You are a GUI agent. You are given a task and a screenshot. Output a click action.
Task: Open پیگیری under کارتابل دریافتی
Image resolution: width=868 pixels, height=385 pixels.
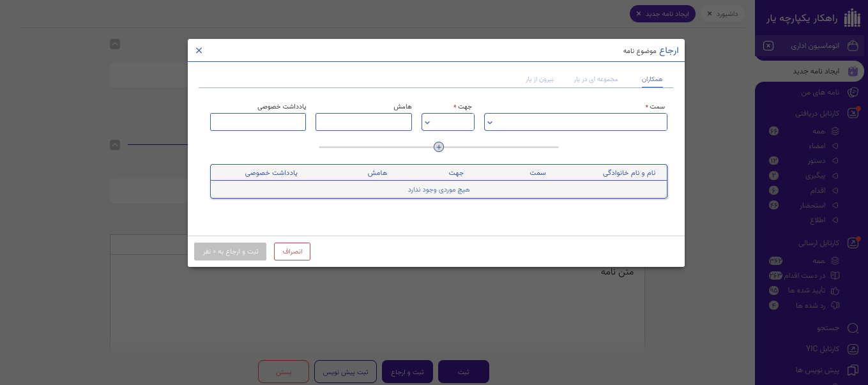point(814,175)
